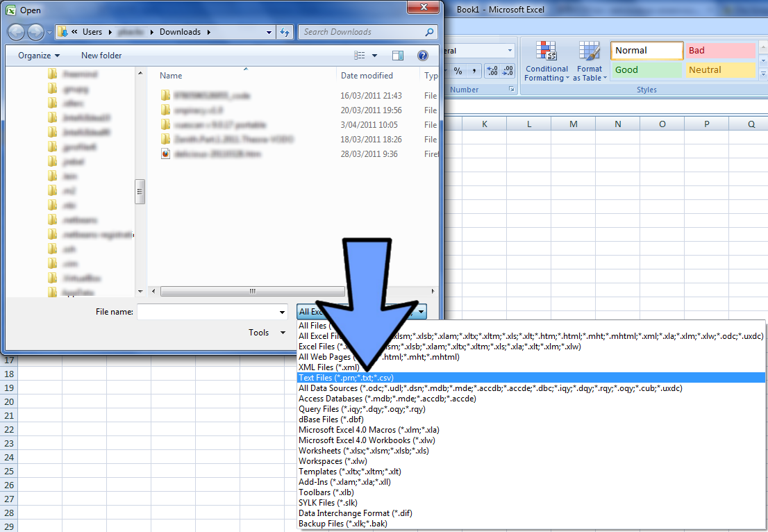Apply the Normal cell style
Image resolution: width=768 pixels, height=532 pixels.
647,51
